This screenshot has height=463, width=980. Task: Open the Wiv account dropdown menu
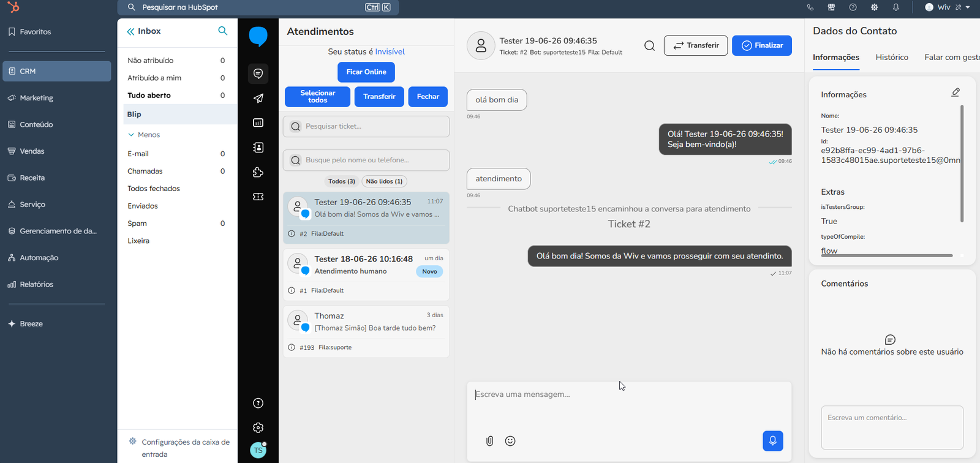coord(948,7)
